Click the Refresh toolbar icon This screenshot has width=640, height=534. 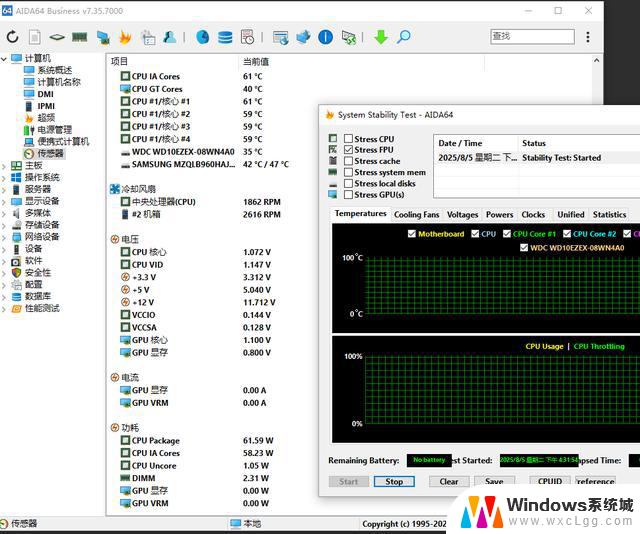point(13,37)
